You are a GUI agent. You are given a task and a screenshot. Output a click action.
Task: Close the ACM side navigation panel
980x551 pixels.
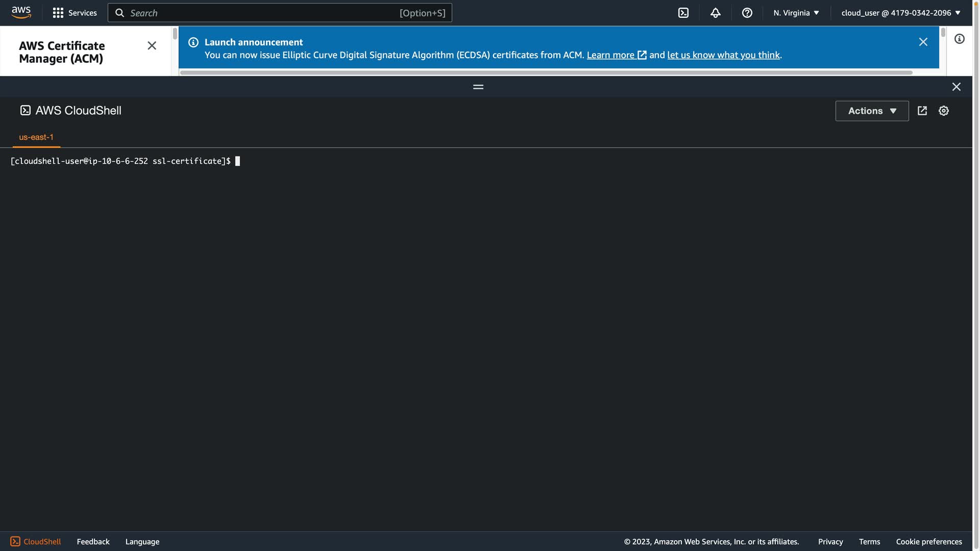[152, 46]
